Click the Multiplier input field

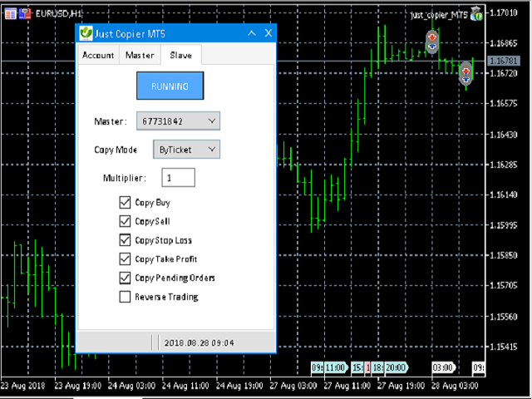tap(178, 177)
